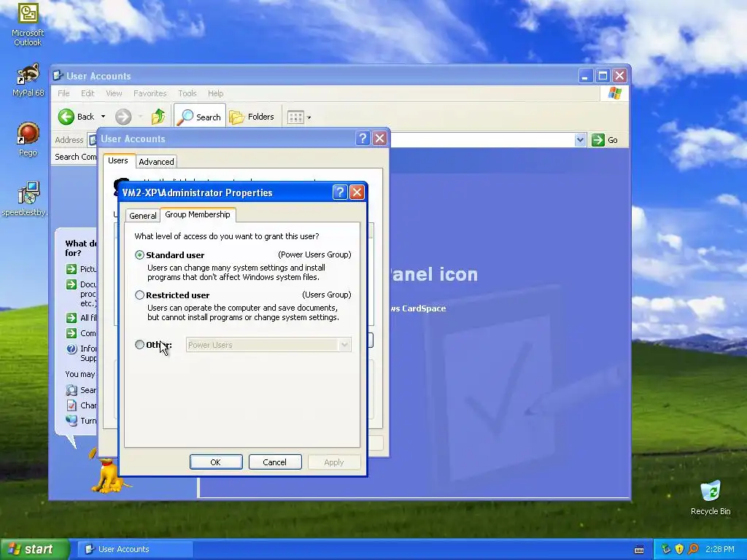747x560 pixels.
Task: Open the File menu
Action: pyautogui.click(x=64, y=93)
